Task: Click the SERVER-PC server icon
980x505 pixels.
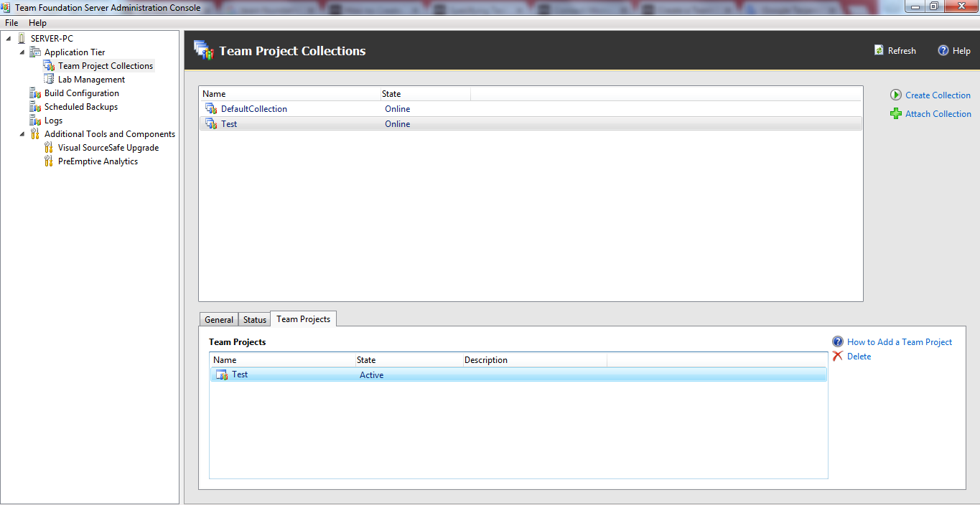Action: tap(22, 38)
